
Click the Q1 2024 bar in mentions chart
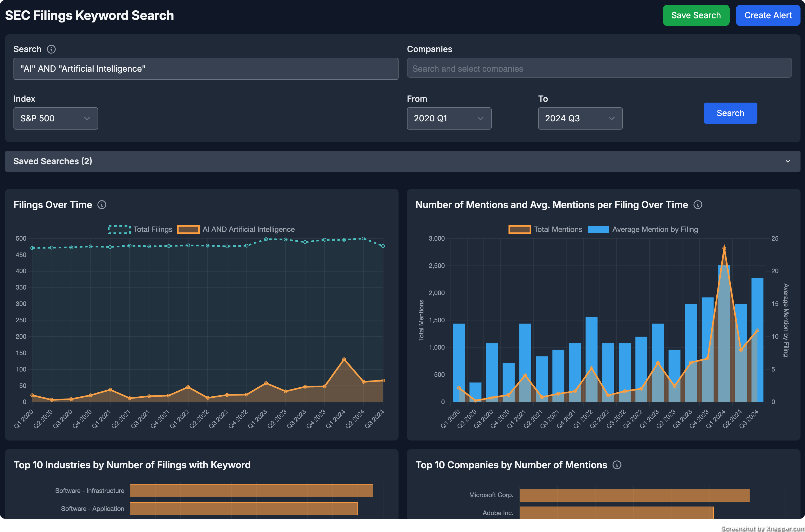[724, 333]
